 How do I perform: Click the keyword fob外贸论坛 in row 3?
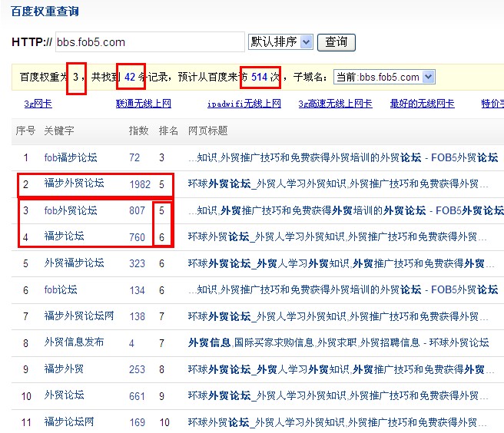coord(71,210)
